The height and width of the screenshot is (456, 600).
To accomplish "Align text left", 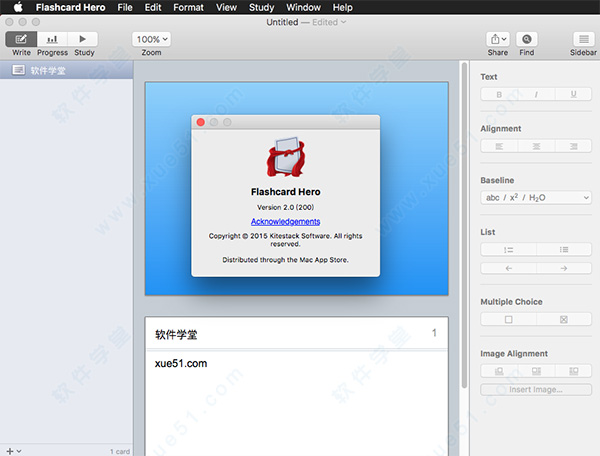I will [499, 147].
